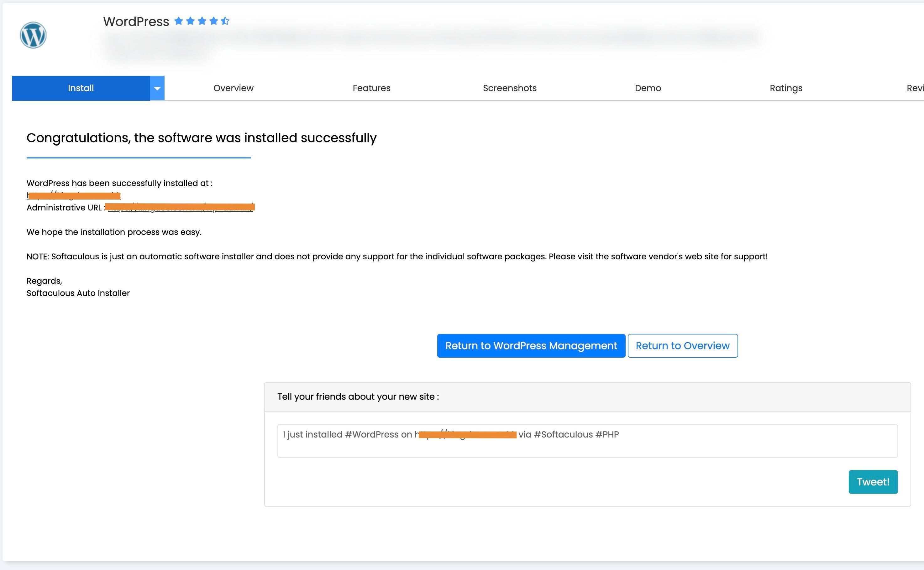Image resolution: width=924 pixels, height=570 pixels.
Task: Open the Features tab
Action: click(372, 88)
